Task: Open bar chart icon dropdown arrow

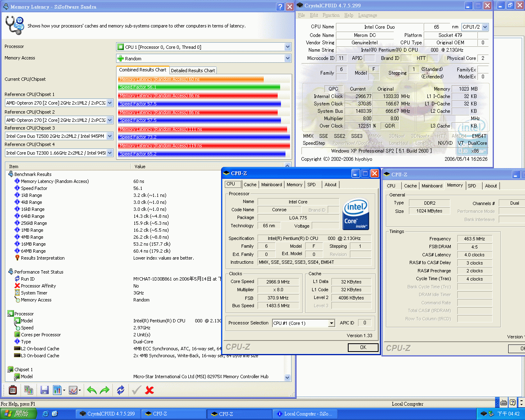Action: coord(64,390)
